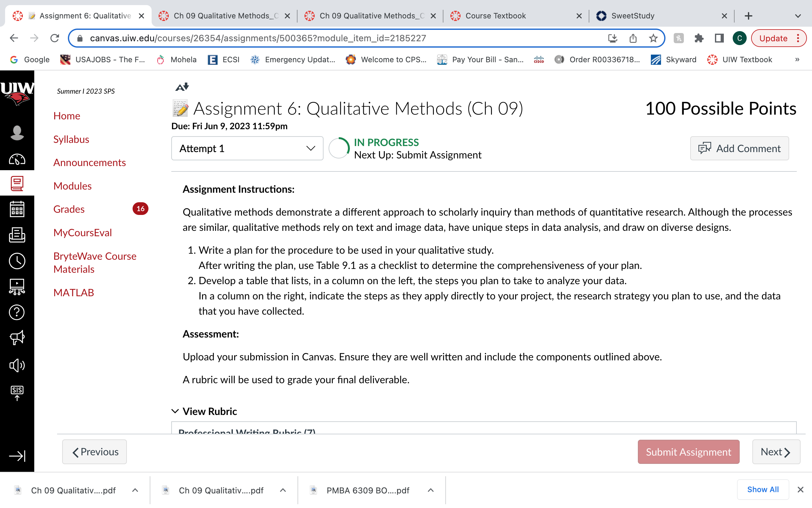This screenshot has width=812, height=508.
Task: Open the Chrome three-dot menu
Action: [x=798, y=38]
